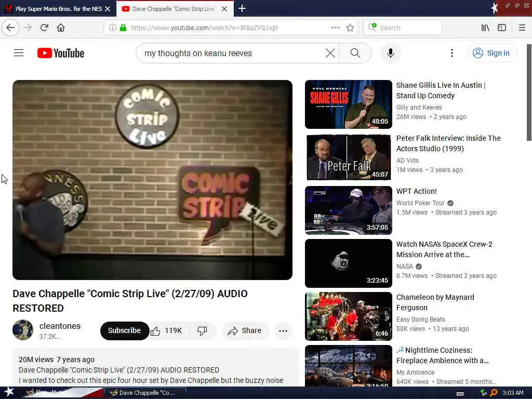Viewport: 532px width, 399px height.
Task: Open NASA SpaceX Crew-2 video title
Action: (x=444, y=249)
